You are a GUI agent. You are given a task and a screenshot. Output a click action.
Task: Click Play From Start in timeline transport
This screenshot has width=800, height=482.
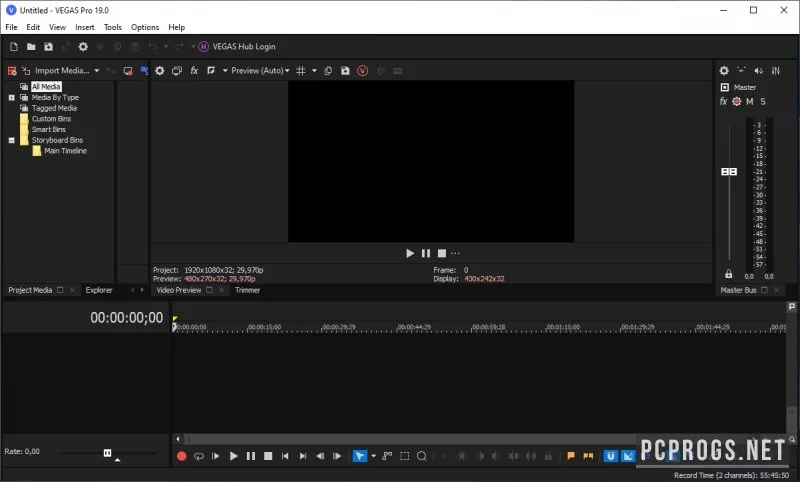point(216,456)
